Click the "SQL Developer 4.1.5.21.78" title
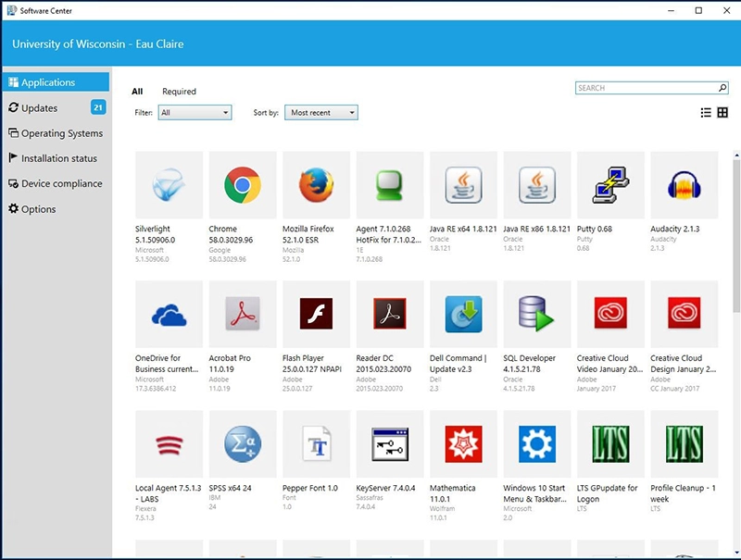 (x=529, y=364)
